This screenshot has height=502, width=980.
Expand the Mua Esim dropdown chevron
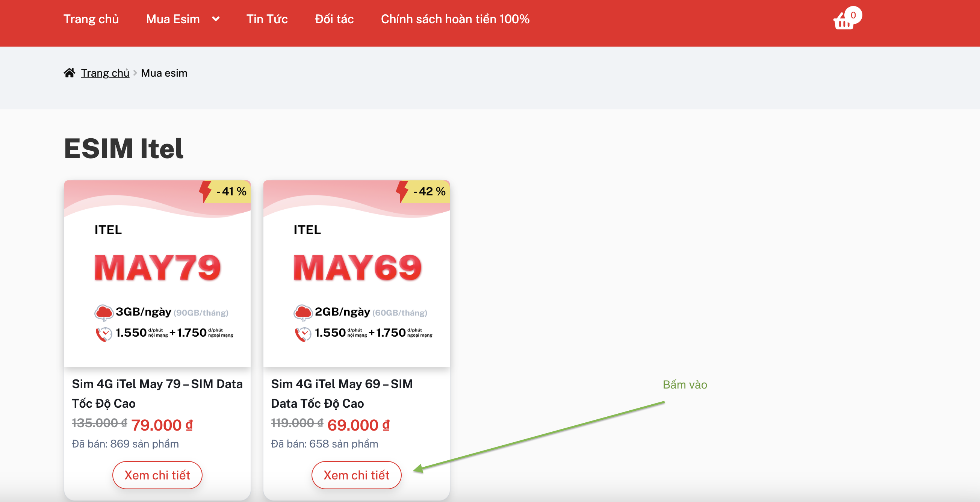216,19
